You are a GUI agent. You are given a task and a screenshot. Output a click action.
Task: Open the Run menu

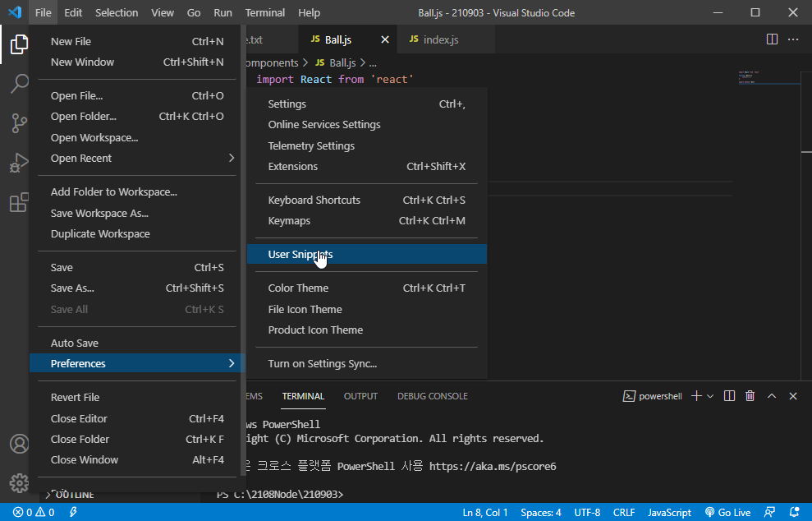(x=222, y=12)
